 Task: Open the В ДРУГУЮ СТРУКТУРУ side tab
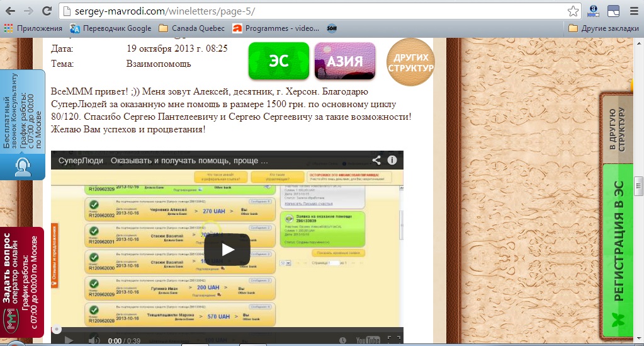(618, 129)
